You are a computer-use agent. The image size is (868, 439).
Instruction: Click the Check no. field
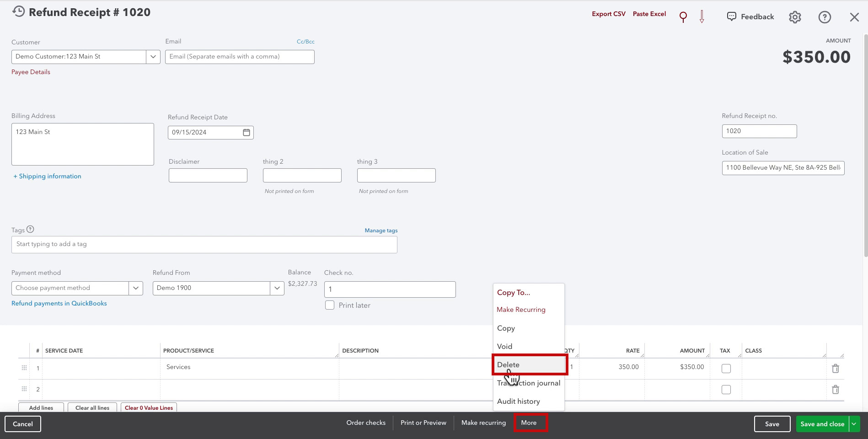(390, 289)
